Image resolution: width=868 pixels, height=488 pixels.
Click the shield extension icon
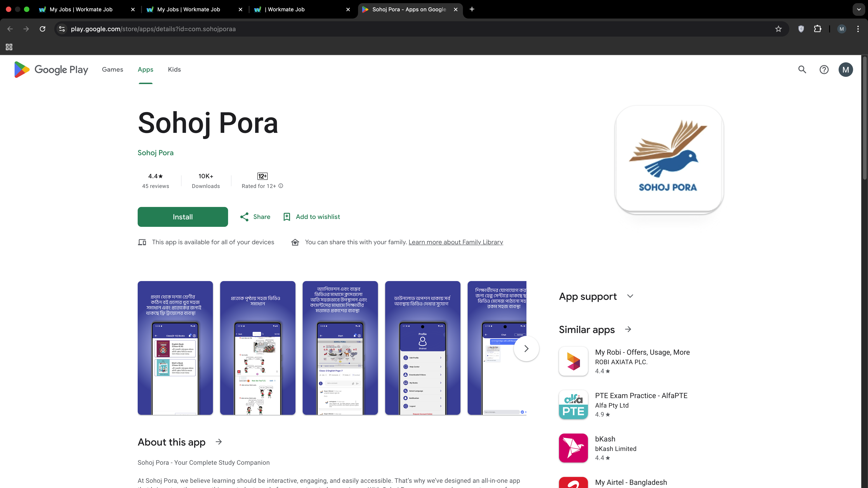(801, 29)
